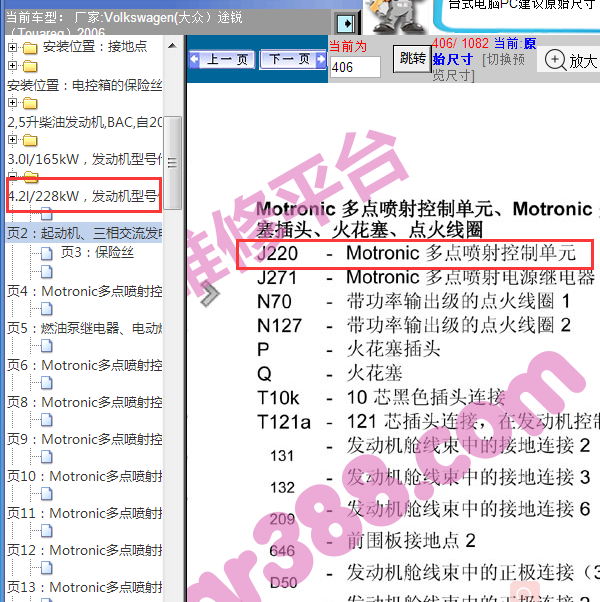Image resolution: width=600 pixels, height=602 pixels.
Task: Open 页13:Motronic多点喷射 page entry
Action: pos(84,587)
